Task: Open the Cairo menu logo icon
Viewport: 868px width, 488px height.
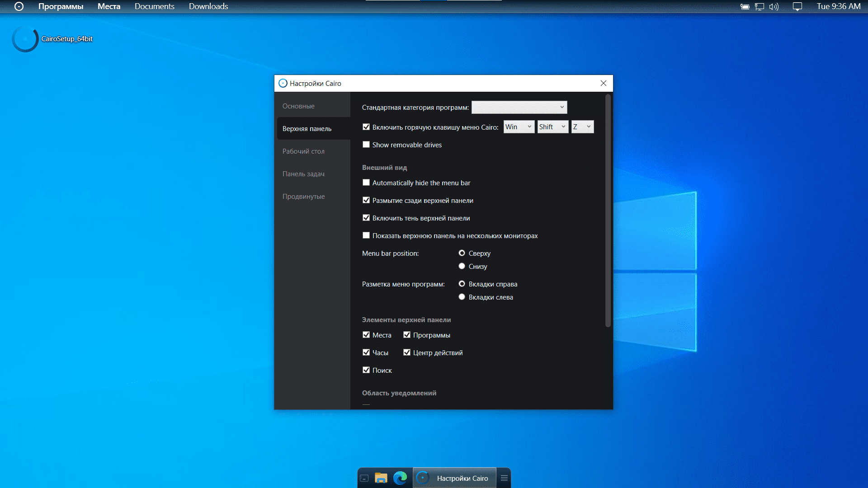Action: [x=19, y=6]
